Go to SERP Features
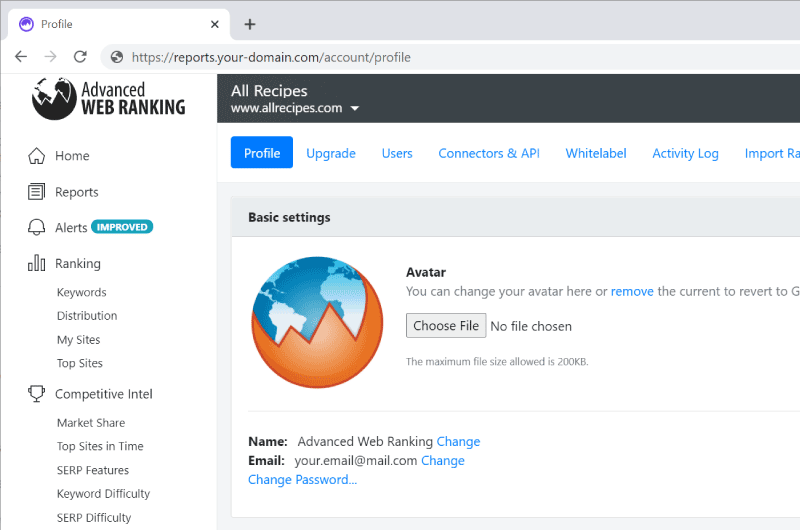800x530 pixels. pyautogui.click(x=93, y=470)
